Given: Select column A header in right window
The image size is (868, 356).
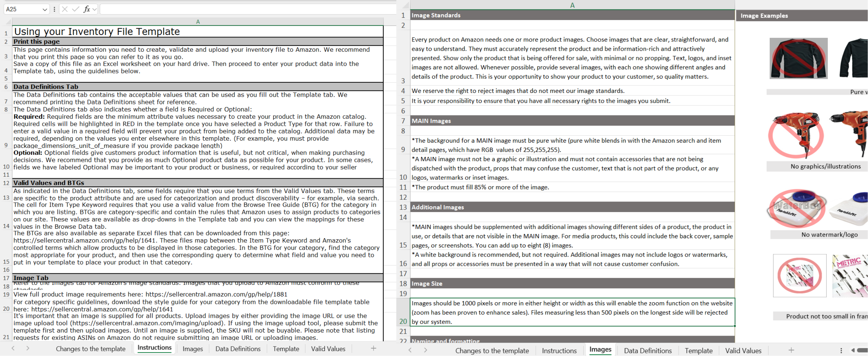Looking at the screenshot, I should click(x=572, y=5).
